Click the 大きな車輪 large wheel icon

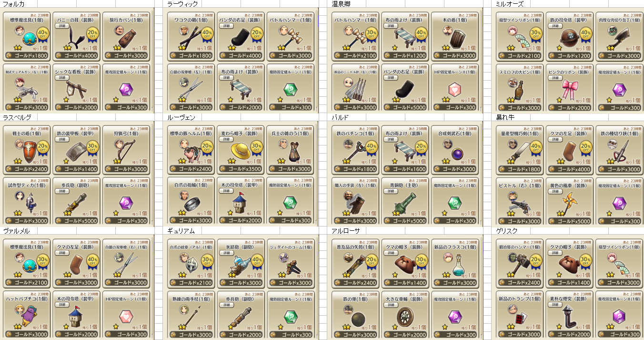(406, 316)
